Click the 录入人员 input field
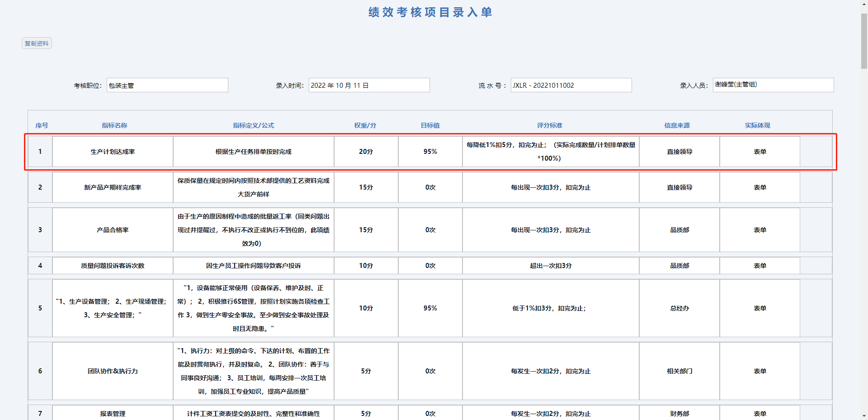868x420 pixels. pos(773,85)
